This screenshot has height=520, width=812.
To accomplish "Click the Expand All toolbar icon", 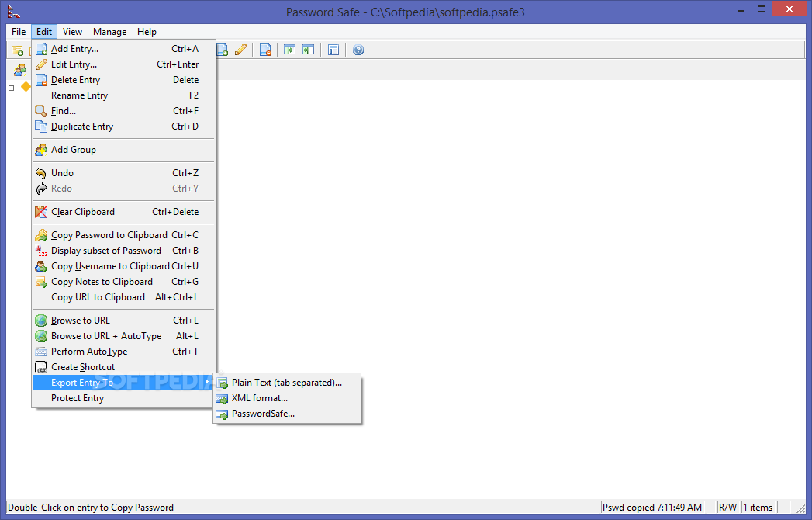I will click(289, 50).
